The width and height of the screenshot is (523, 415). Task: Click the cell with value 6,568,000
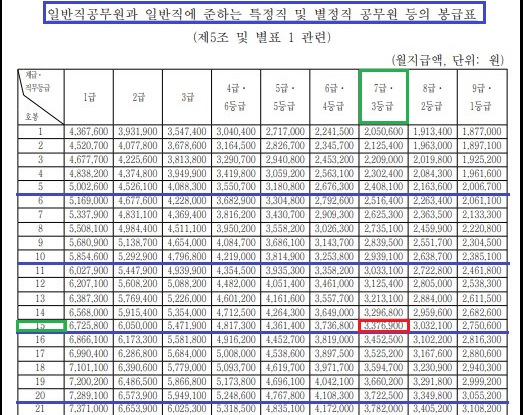[89, 313]
